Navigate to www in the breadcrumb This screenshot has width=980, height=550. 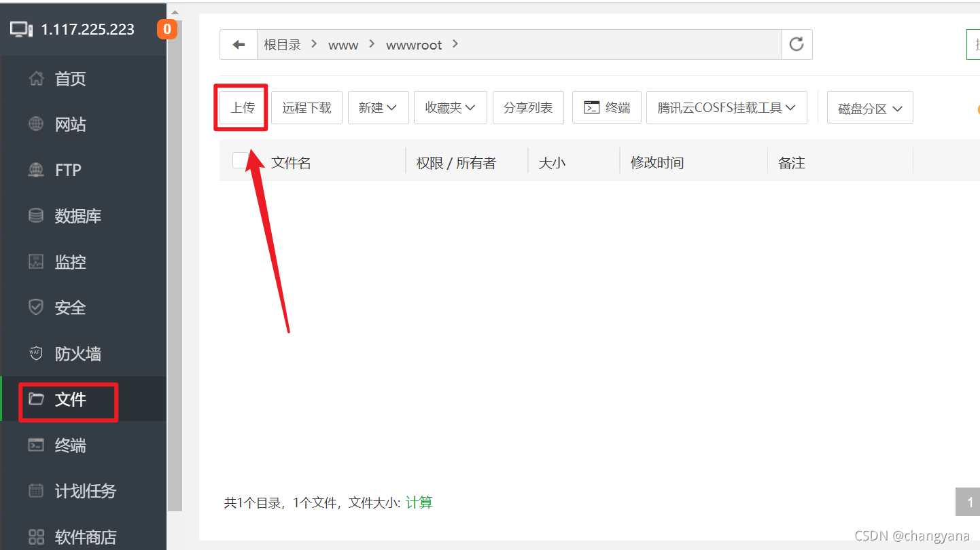tap(343, 45)
